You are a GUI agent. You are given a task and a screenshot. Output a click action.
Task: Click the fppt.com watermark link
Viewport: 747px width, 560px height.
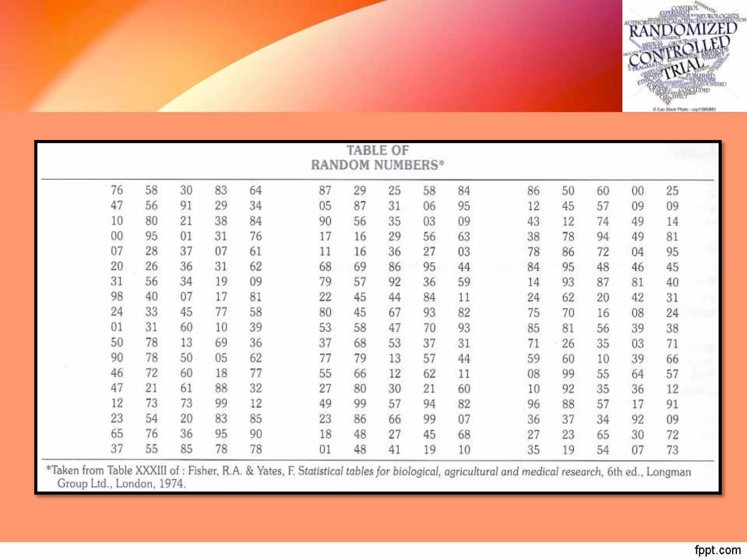pos(717,550)
